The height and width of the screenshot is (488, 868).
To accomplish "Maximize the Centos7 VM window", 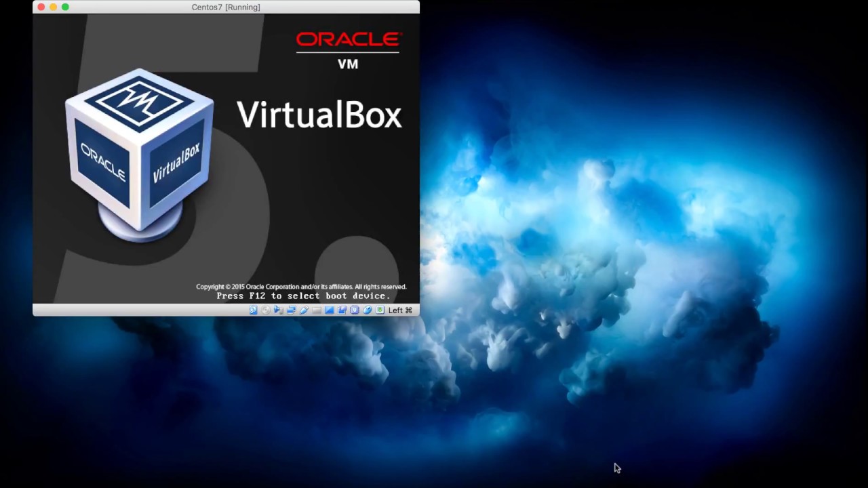I will click(x=65, y=7).
